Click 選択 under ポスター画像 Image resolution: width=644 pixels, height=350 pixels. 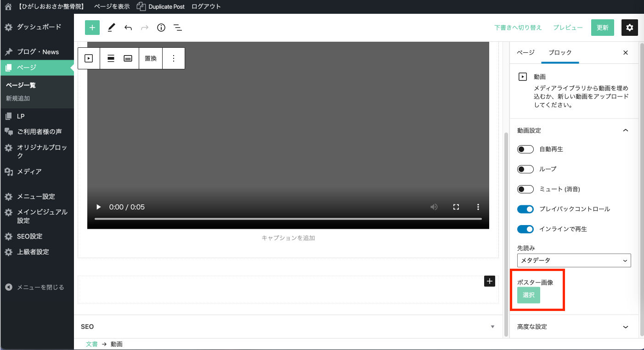click(529, 295)
